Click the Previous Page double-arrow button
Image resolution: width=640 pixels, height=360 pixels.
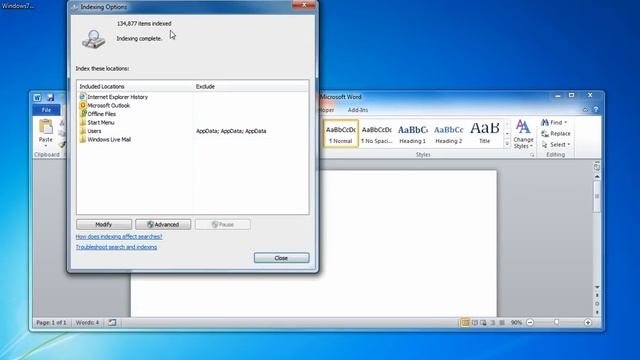click(597, 295)
